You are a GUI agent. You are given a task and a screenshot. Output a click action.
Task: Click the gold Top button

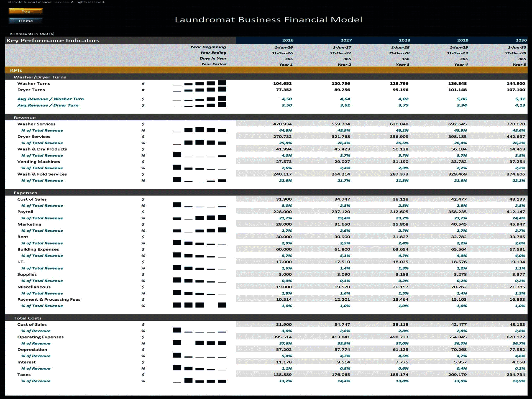tap(26, 11)
